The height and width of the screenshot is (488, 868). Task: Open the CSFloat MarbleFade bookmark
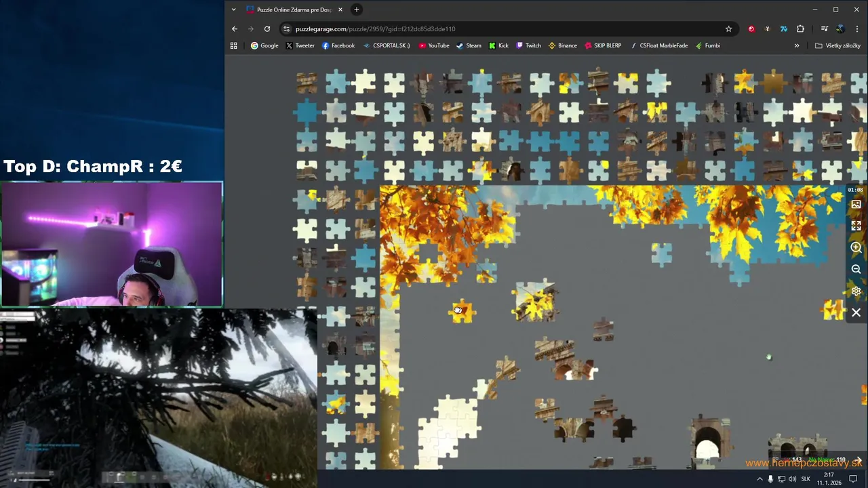tap(658, 45)
